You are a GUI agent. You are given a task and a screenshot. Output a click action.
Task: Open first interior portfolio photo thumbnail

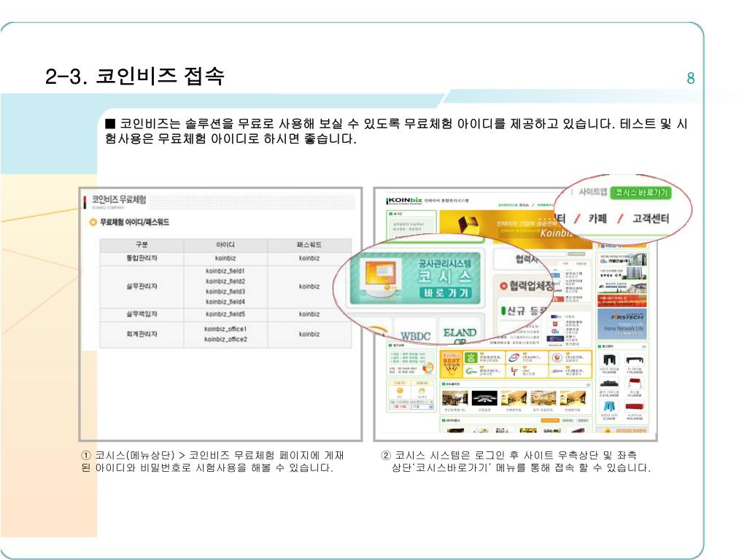[x=454, y=397]
